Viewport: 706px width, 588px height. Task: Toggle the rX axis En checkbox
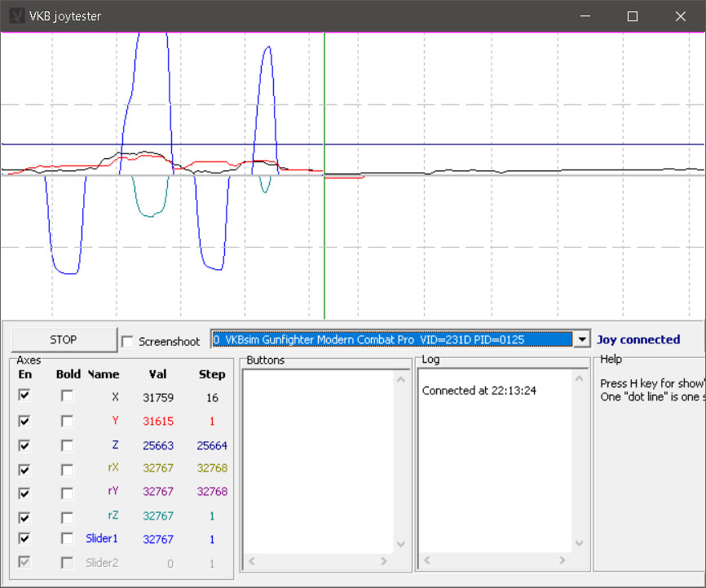click(24, 470)
